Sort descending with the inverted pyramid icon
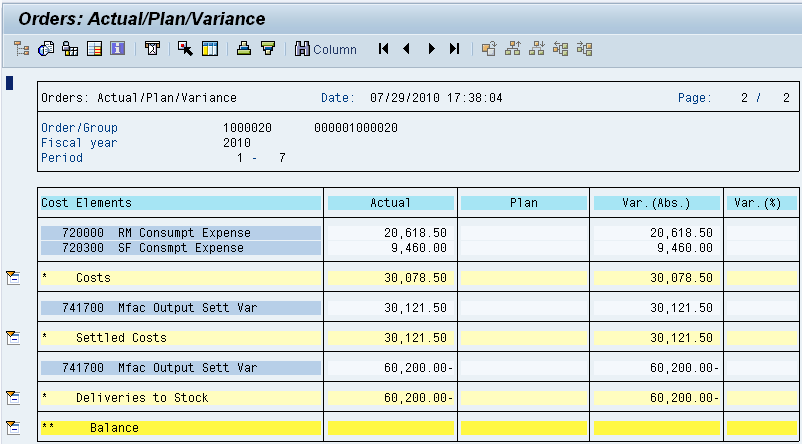 [x=268, y=49]
